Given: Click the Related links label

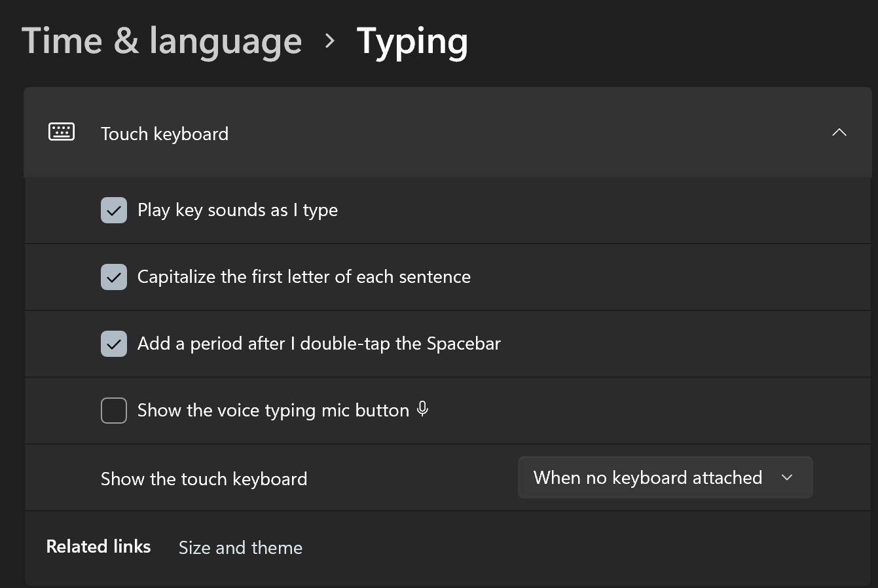Looking at the screenshot, I should tap(98, 547).
